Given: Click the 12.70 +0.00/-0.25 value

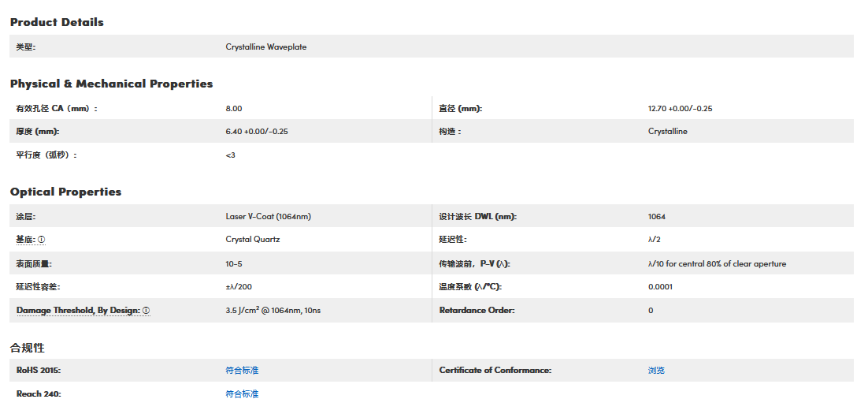Looking at the screenshot, I should point(680,109).
